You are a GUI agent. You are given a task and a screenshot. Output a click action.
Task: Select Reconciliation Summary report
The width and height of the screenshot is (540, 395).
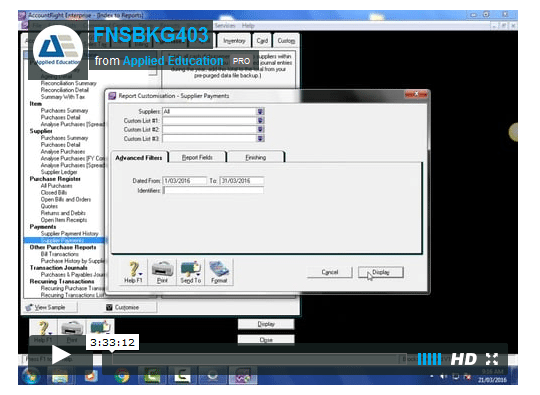point(69,83)
